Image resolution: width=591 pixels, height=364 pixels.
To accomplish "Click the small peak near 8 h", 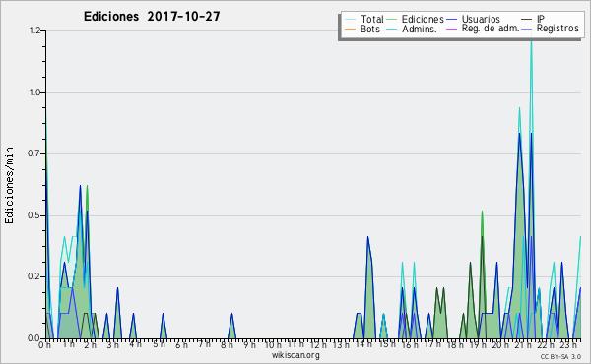I will click(231, 315).
